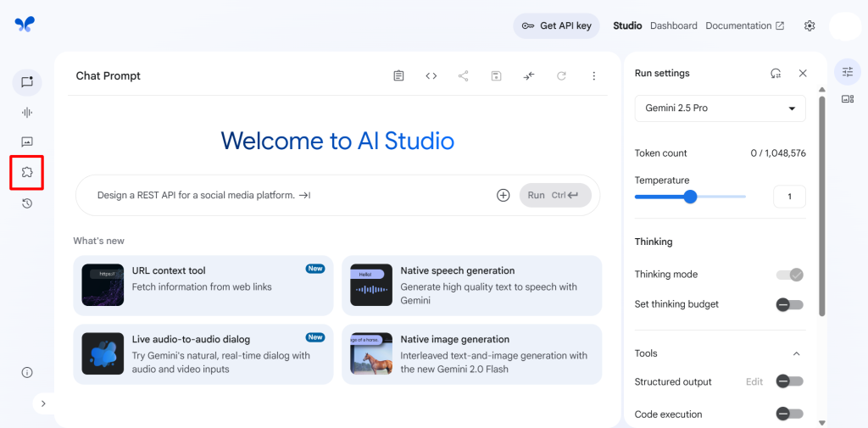This screenshot has height=428, width=868.
Task: Open the History clock icon in sidebar
Action: [x=27, y=203]
